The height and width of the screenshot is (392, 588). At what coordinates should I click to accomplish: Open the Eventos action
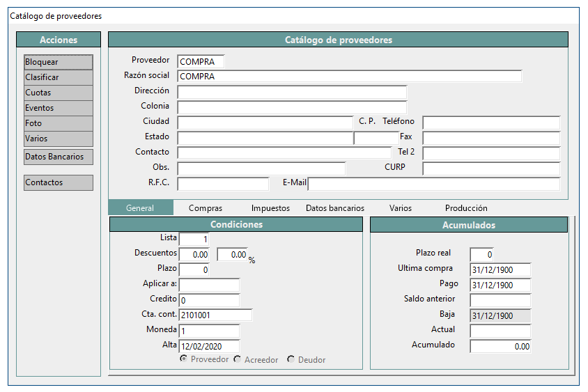pyautogui.click(x=58, y=109)
